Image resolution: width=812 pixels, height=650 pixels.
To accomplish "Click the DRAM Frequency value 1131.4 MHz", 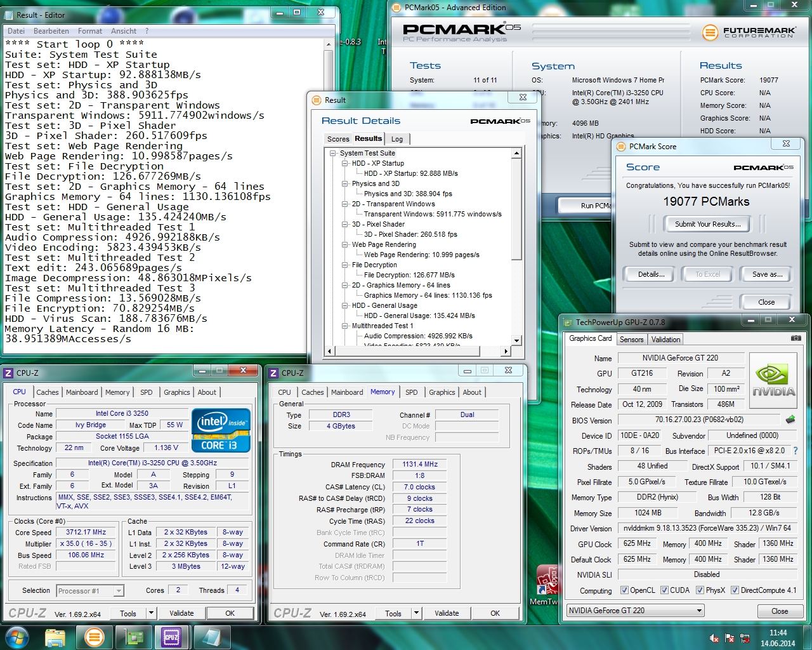I will (420, 464).
